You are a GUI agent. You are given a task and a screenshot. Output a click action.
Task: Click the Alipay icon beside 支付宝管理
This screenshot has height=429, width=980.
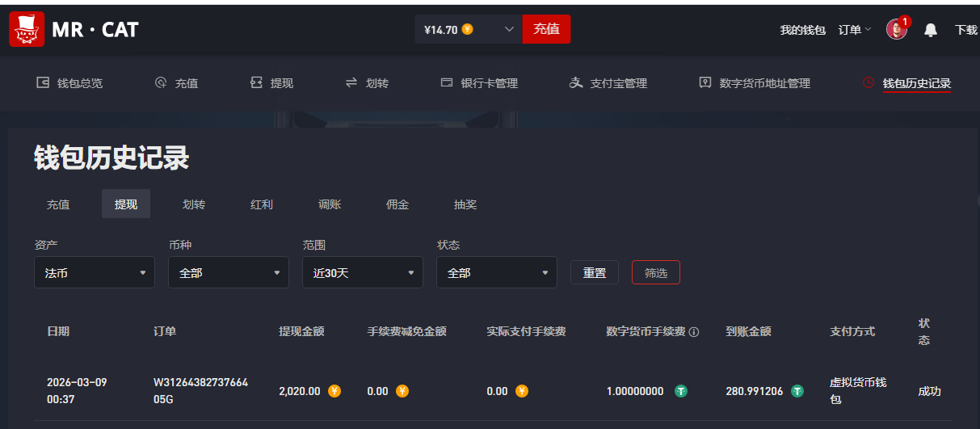[x=576, y=82]
